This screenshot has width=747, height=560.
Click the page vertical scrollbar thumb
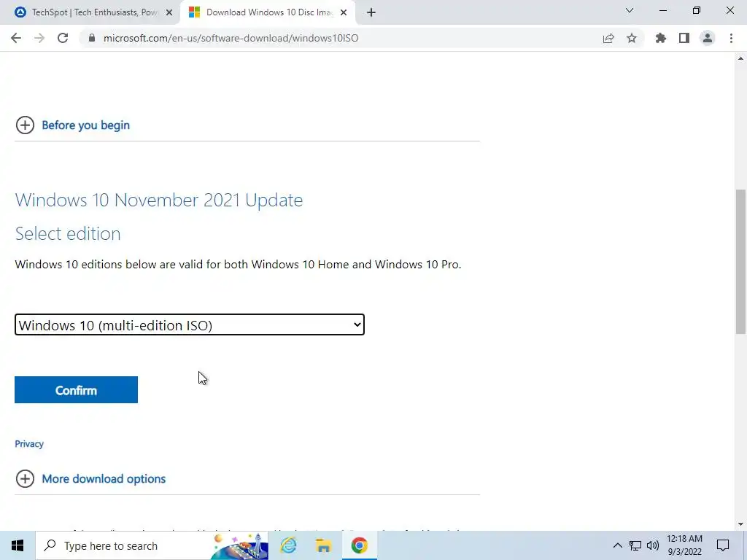tap(740, 262)
